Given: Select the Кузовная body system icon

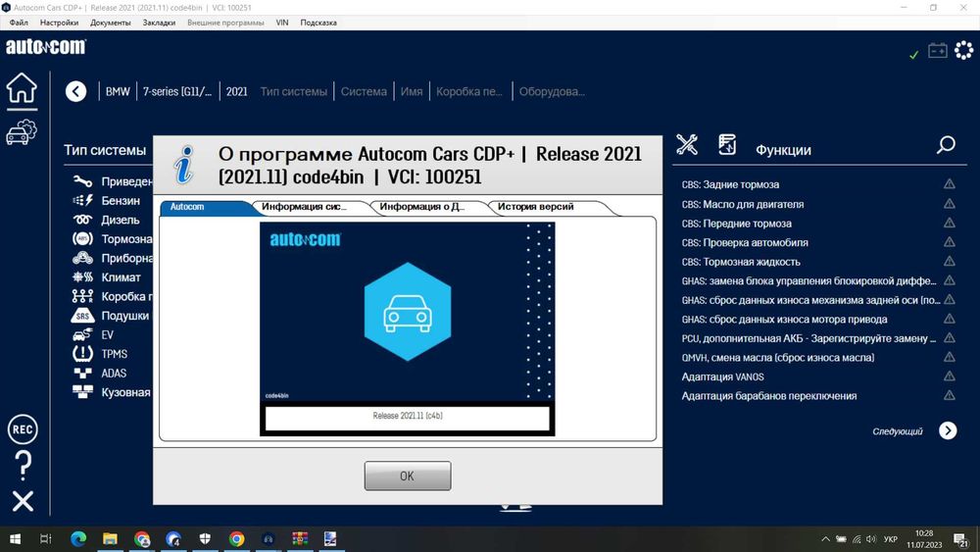Looking at the screenshot, I should click(82, 392).
